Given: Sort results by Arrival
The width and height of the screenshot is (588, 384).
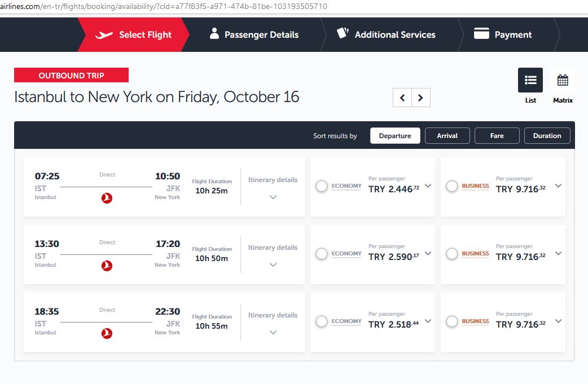Looking at the screenshot, I should [x=447, y=136].
